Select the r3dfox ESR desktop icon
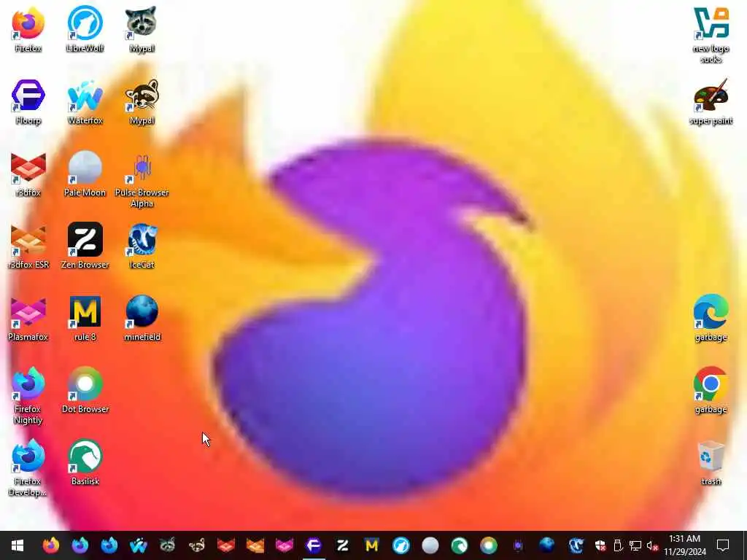The width and height of the screenshot is (747, 560). point(28,246)
